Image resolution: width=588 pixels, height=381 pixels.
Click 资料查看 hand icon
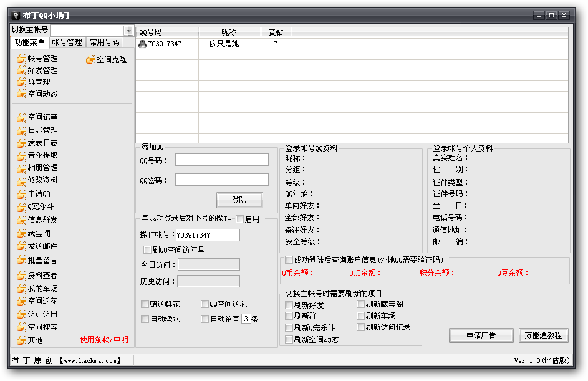tap(21, 276)
